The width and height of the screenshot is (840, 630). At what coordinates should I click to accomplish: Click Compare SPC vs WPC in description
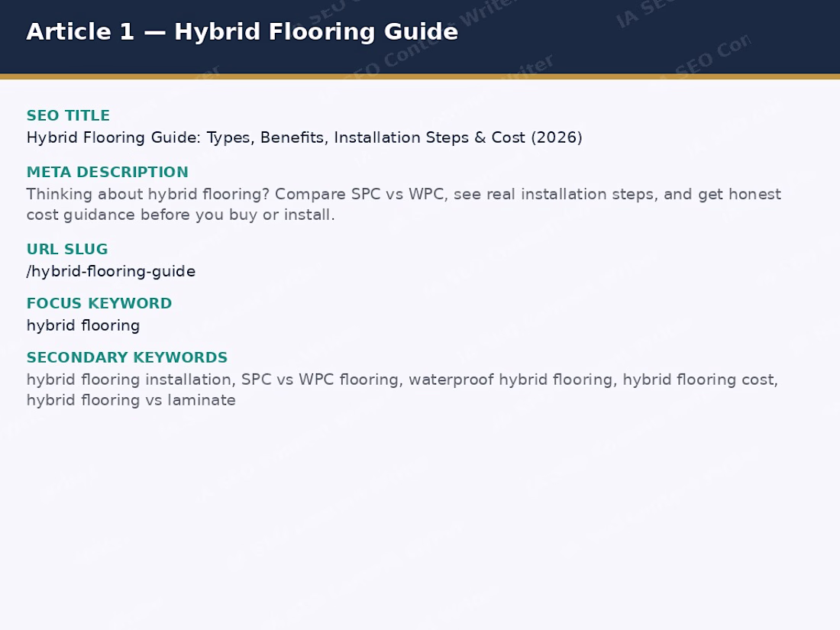click(x=360, y=194)
